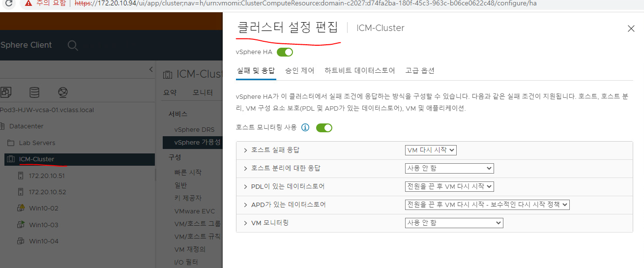Open the 호스트 실패 응답 dropdown
The image size is (644, 268).
coord(431,150)
